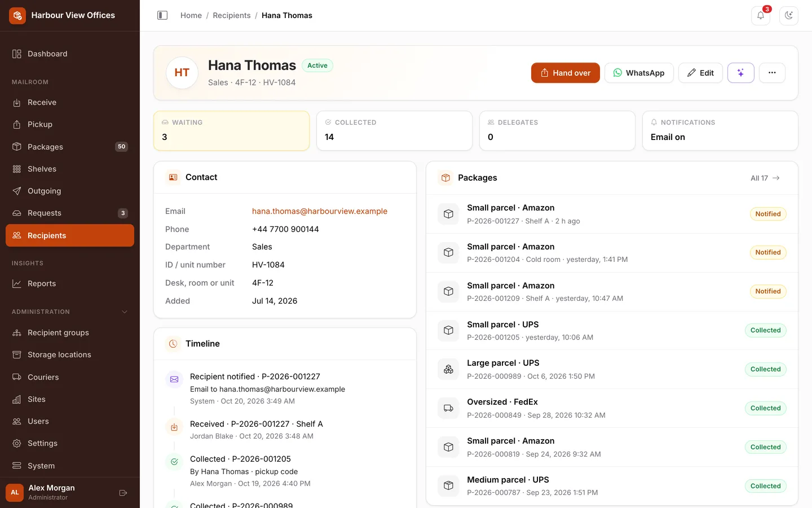
Task: View All 17 packages arrow link
Action: tap(765, 178)
